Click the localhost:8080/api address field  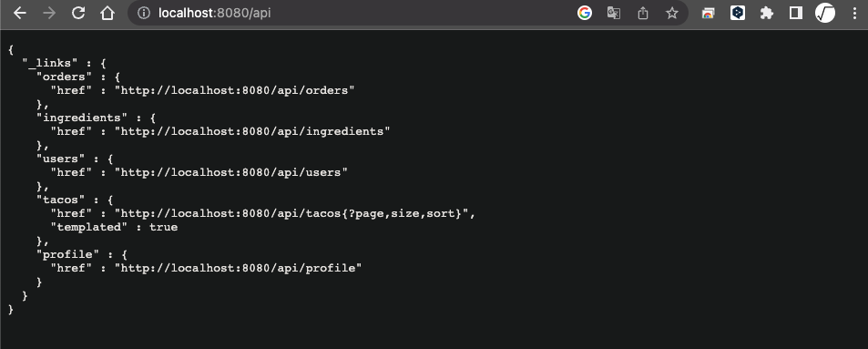pyautogui.click(x=354, y=14)
